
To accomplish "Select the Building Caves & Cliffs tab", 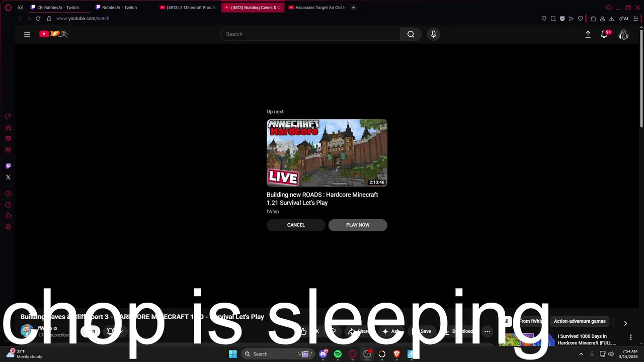I will pyautogui.click(x=253, y=8).
